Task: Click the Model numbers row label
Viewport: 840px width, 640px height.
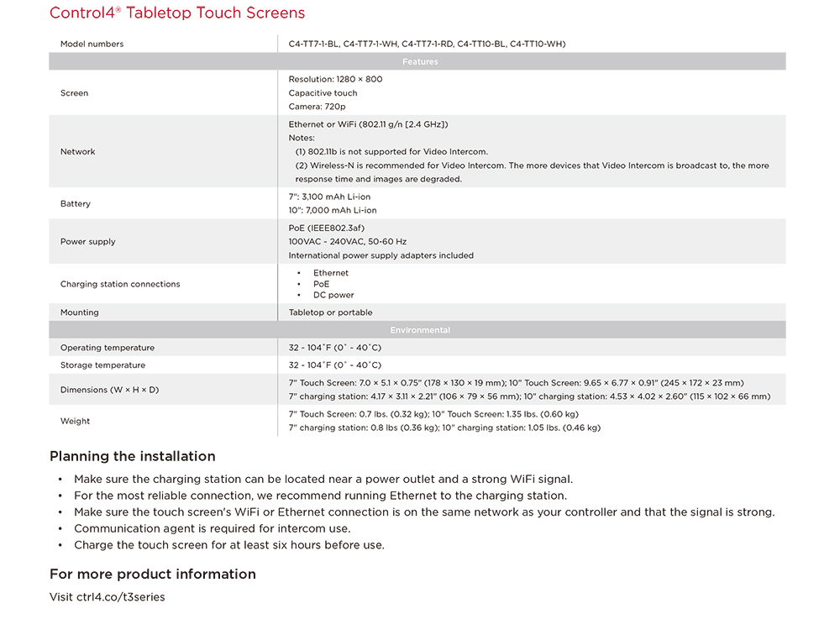Action: coord(92,44)
